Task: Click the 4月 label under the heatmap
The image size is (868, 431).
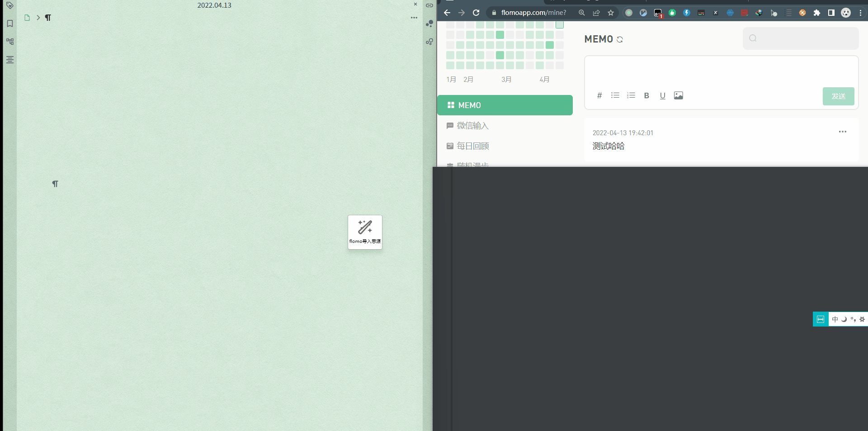Action: tap(544, 80)
